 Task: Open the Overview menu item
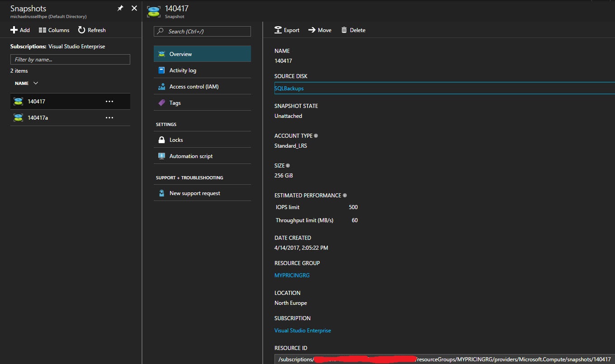pos(202,54)
